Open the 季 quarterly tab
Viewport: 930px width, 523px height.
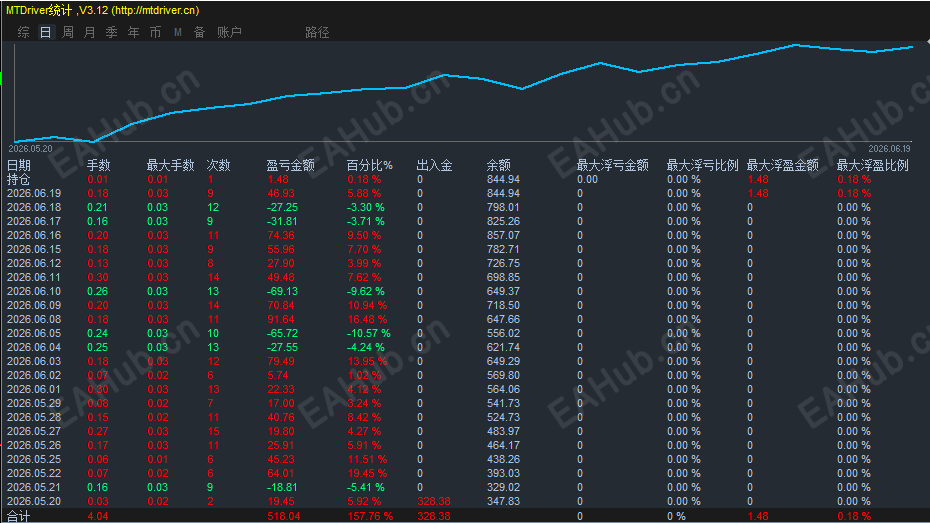tap(112, 32)
